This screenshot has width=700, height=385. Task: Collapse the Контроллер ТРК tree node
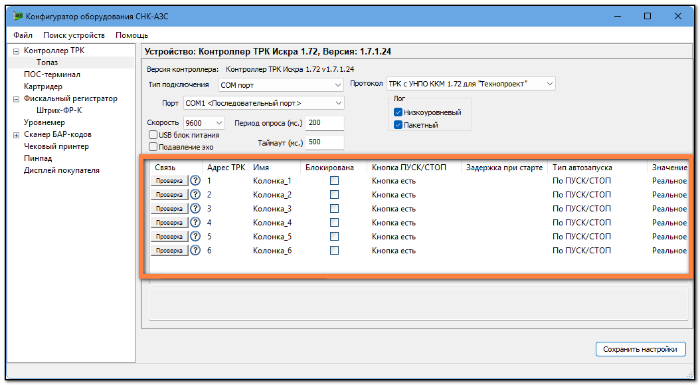tap(16, 51)
